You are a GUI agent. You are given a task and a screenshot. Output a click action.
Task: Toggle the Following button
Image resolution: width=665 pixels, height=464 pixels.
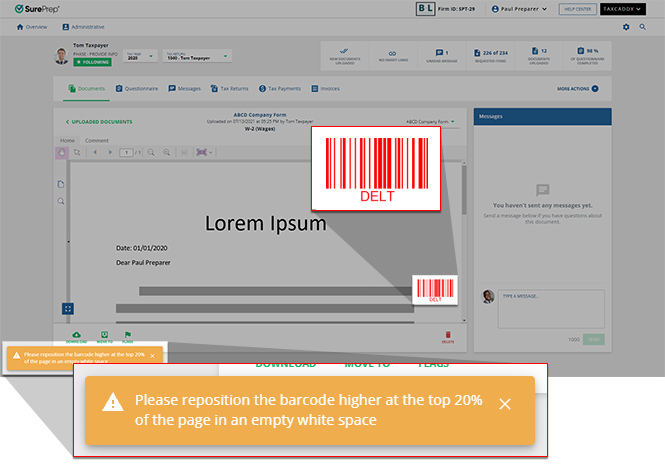point(92,62)
